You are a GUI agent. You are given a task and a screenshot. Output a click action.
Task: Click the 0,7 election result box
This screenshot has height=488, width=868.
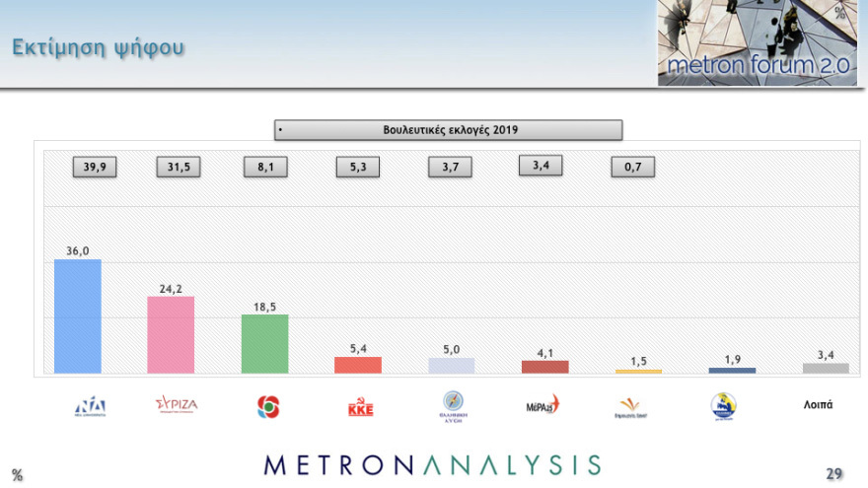pos(632,167)
